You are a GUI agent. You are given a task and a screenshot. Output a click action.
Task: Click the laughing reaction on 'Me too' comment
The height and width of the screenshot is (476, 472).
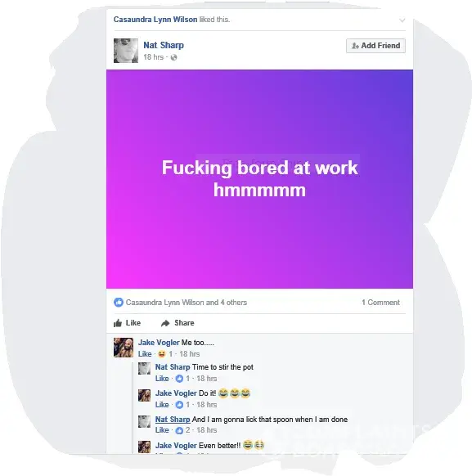pyautogui.click(x=162, y=354)
